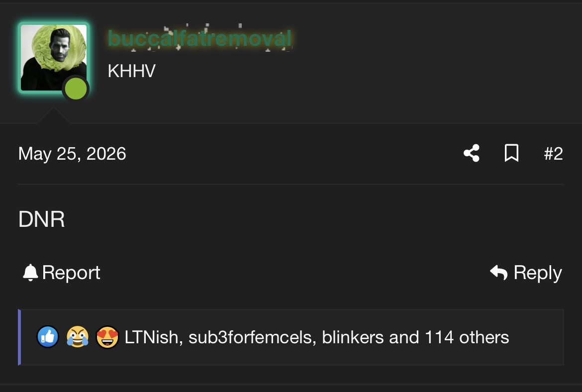Click the Reply text button

tap(538, 273)
